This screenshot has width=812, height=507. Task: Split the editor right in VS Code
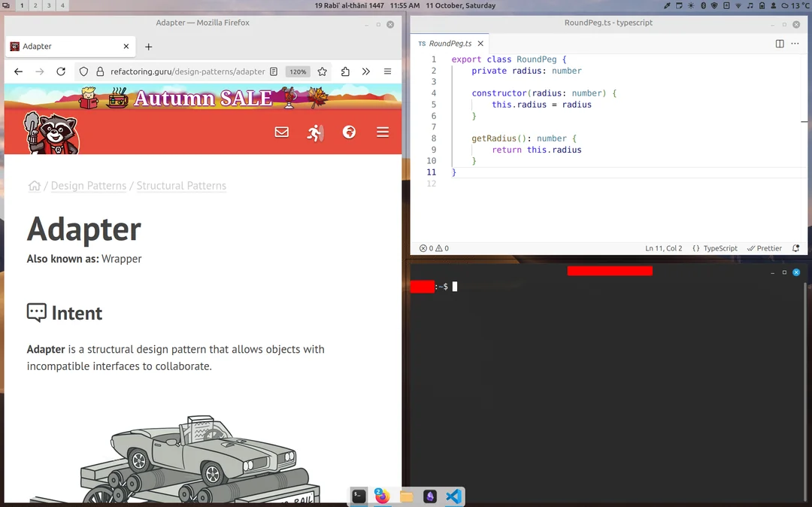pos(780,44)
